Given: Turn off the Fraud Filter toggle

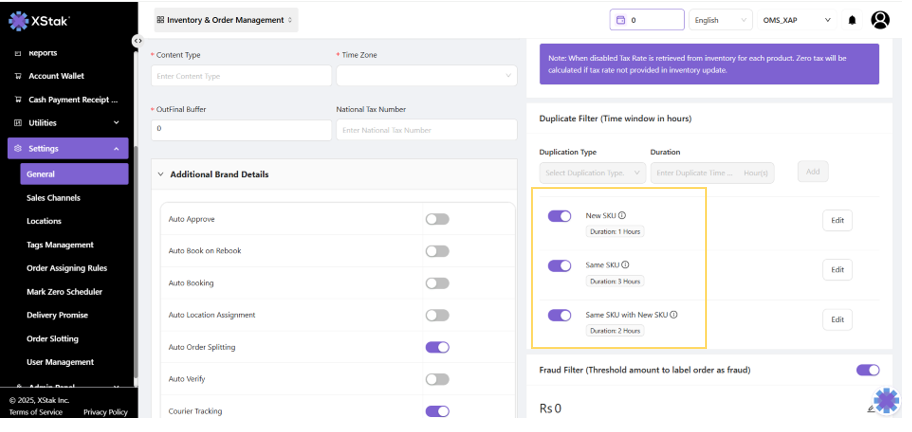Looking at the screenshot, I should tap(867, 370).
